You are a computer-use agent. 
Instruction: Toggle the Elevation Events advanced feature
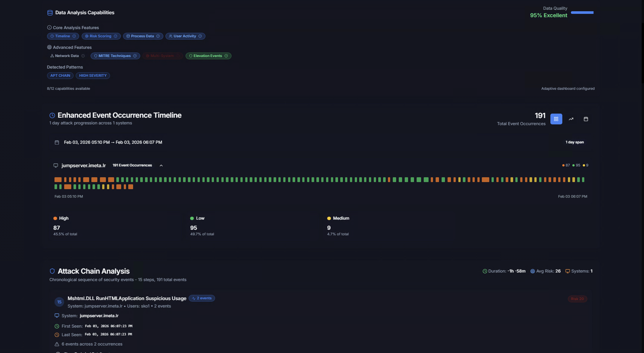click(x=208, y=56)
